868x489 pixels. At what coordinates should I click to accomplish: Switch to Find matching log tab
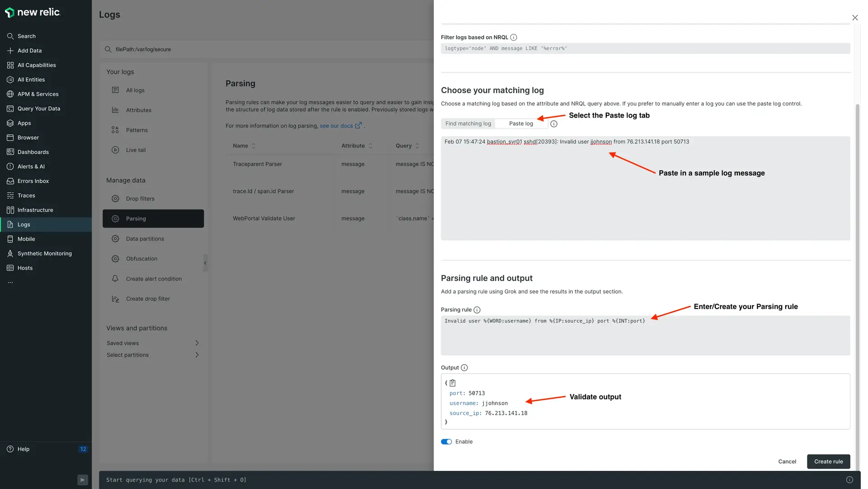click(x=468, y=123)
